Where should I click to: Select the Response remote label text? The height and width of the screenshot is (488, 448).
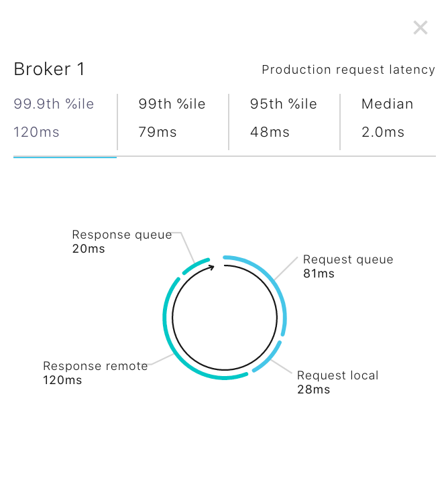pos(95,366)
